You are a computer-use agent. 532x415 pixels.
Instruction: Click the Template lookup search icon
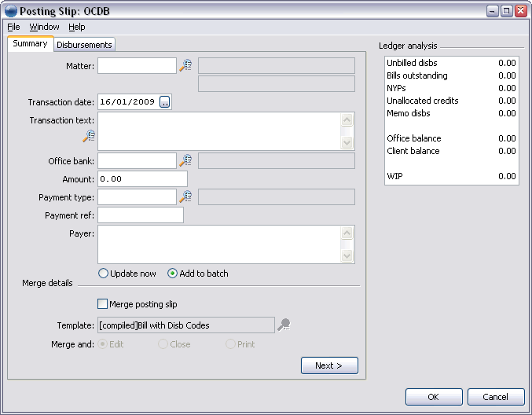pos(284,325)
